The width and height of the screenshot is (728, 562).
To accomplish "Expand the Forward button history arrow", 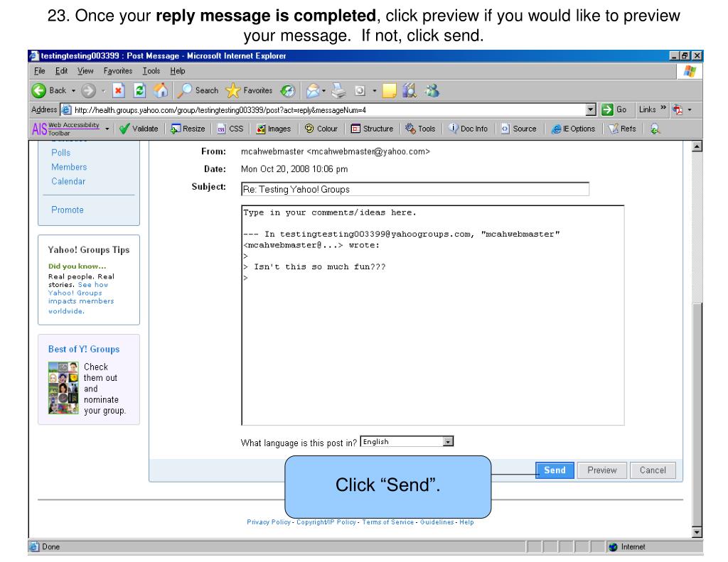I will (x=103, y=90).
